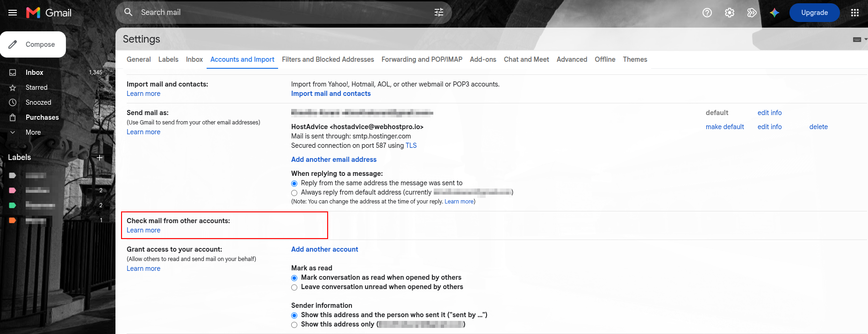Click the Inbox tray icon in sidebar
The height and width of the screenshot is (334, 868).
coord(13,73)
